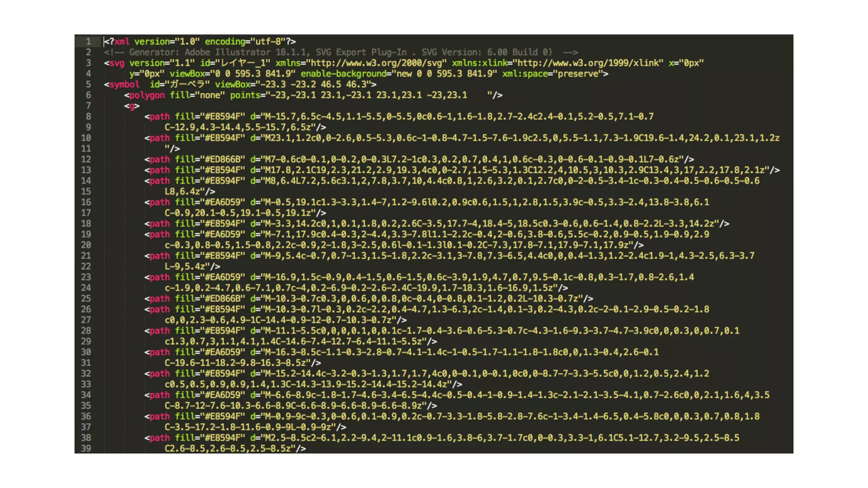
Task: Click the #EA6D59 fill value on line 16
Action: (x=222, y=202)
